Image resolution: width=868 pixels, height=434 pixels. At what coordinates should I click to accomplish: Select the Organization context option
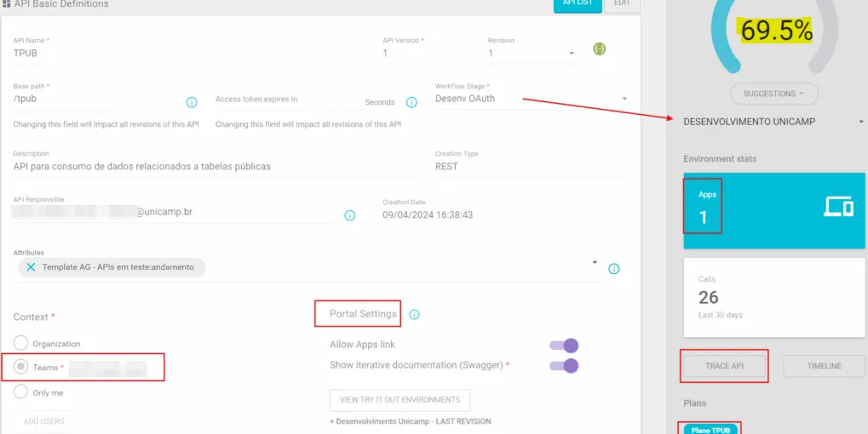point(21,343)
